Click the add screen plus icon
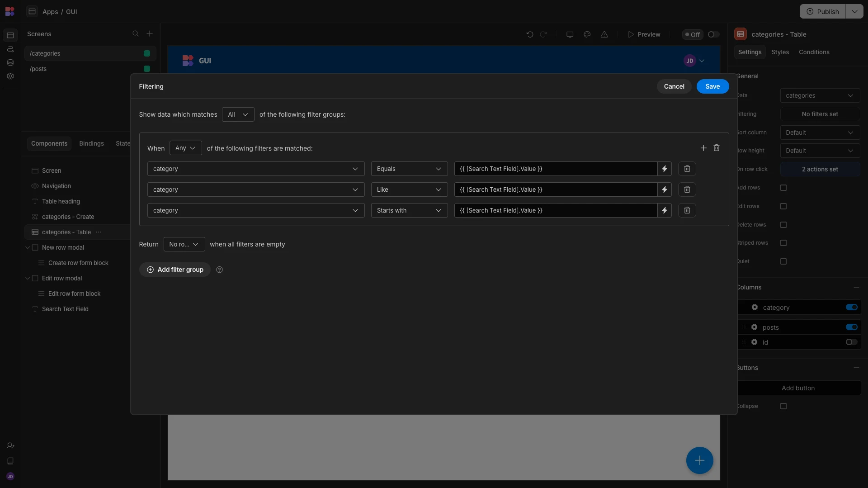Image resolution: width=868 pixels, height=488 pixels. point(150,33)
